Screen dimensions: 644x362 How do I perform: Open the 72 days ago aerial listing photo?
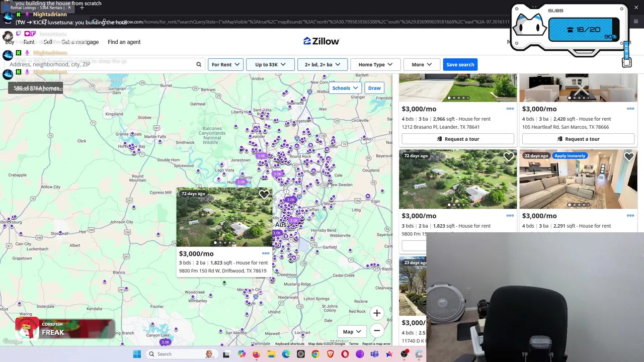[458, 179]
